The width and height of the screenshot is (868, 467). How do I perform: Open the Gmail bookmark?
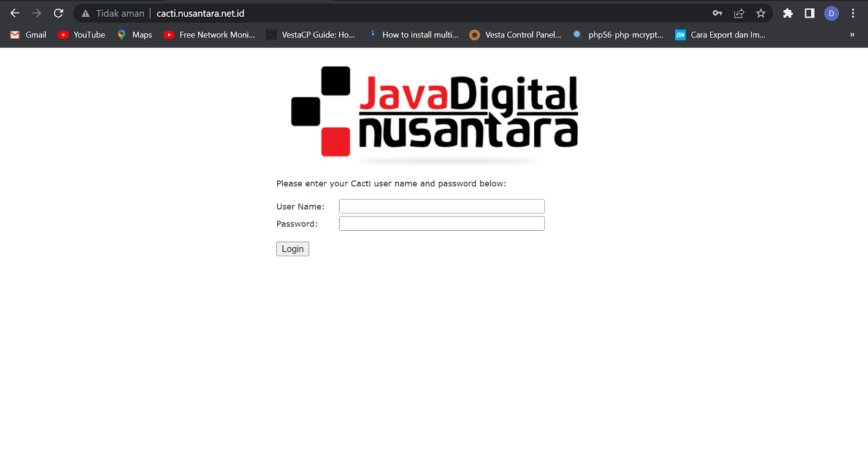point(28,35)
